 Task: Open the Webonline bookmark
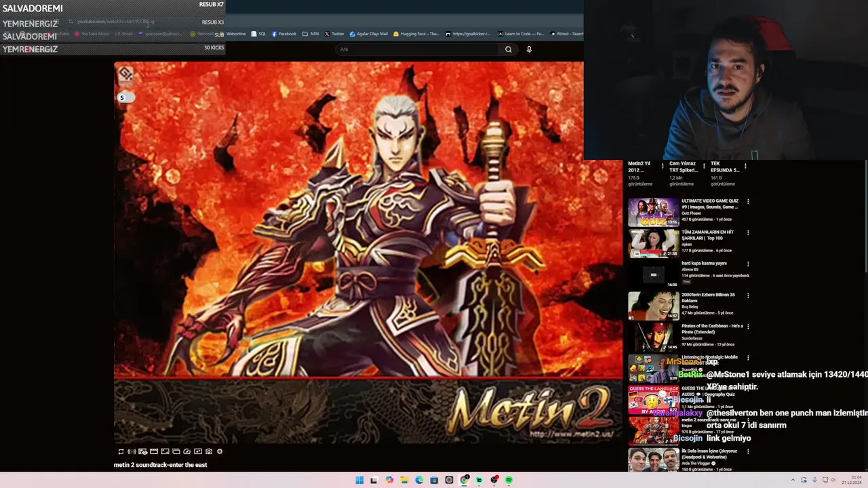tap(235, 34)
